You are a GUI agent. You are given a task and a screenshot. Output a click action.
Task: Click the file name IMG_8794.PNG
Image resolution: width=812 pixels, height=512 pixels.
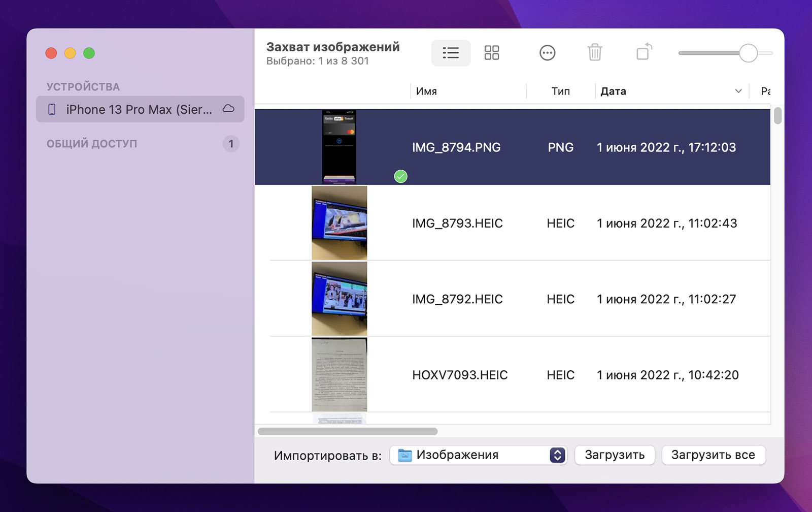click(x=456, y=147)
